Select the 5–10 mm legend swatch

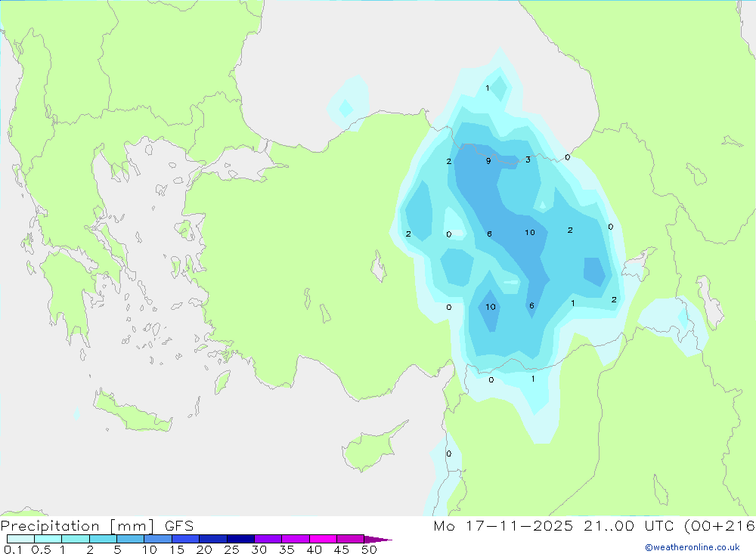pyautogui.click(x=131, y=539)
